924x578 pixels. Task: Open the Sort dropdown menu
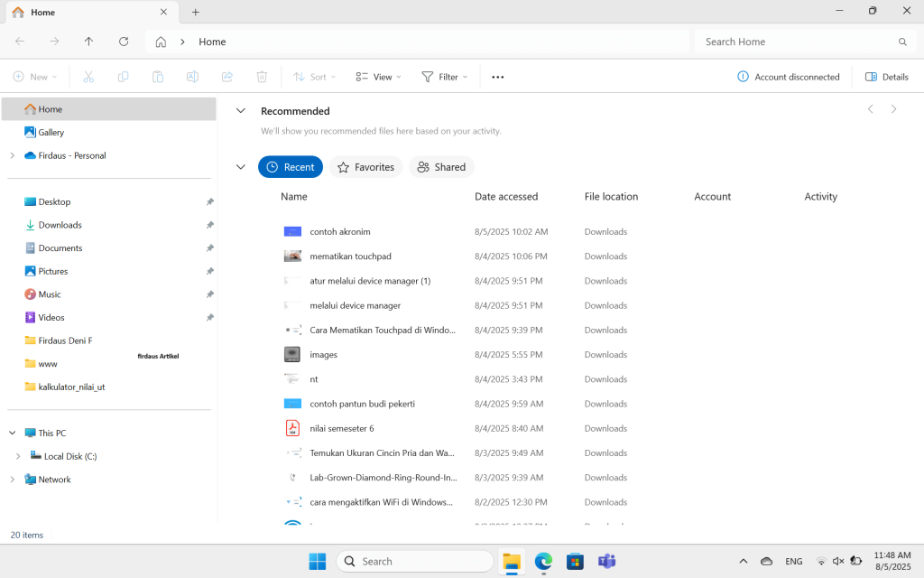[314, 77]
